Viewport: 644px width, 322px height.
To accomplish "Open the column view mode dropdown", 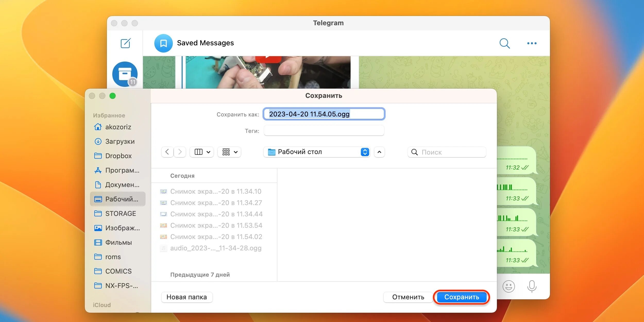I will pos(202,152).
